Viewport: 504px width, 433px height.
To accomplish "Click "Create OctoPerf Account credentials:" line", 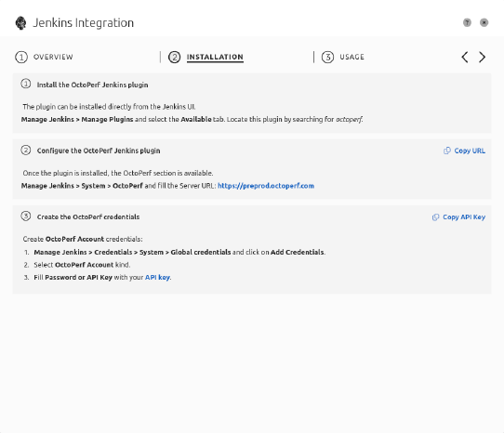I will [83, 239].
